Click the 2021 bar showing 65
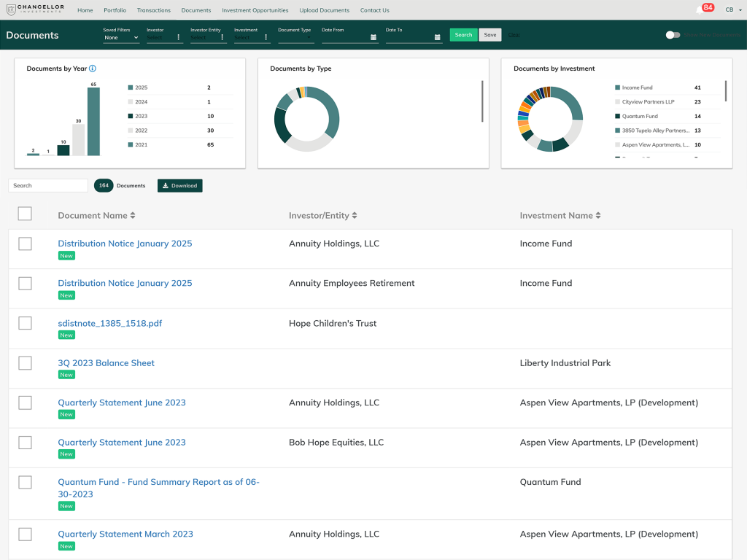 94,122
